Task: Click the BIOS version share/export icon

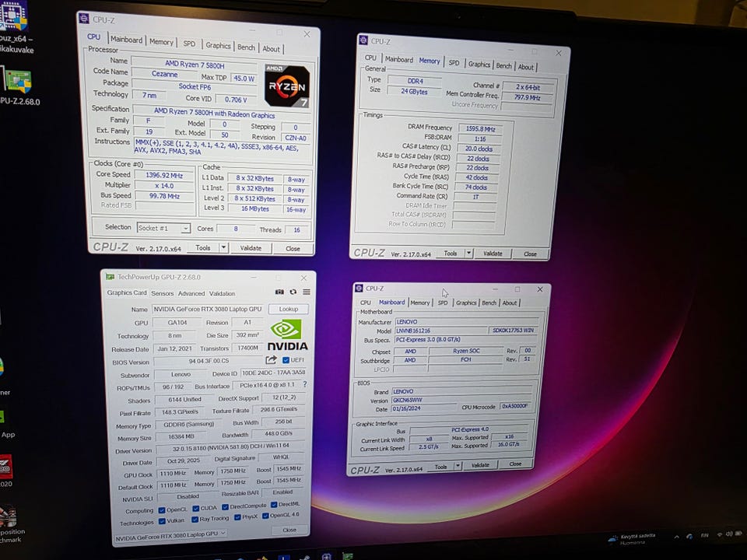Action: pyautogui.click(x=271, y=360)
